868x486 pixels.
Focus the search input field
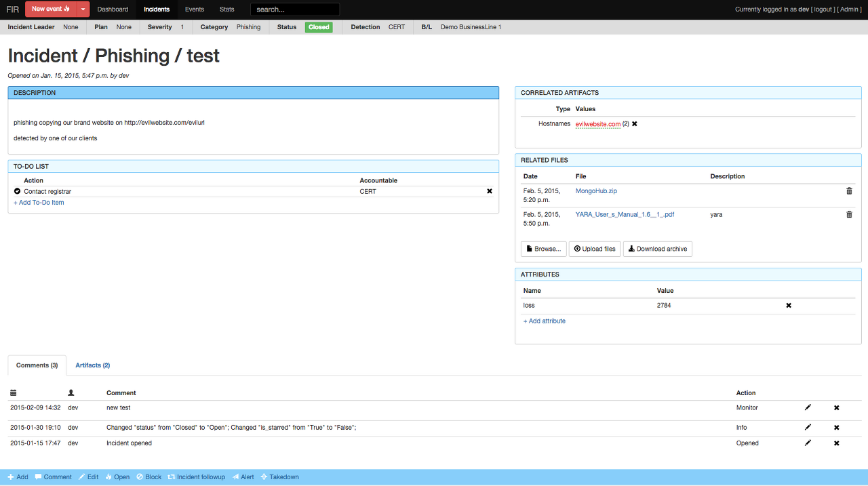295,9
